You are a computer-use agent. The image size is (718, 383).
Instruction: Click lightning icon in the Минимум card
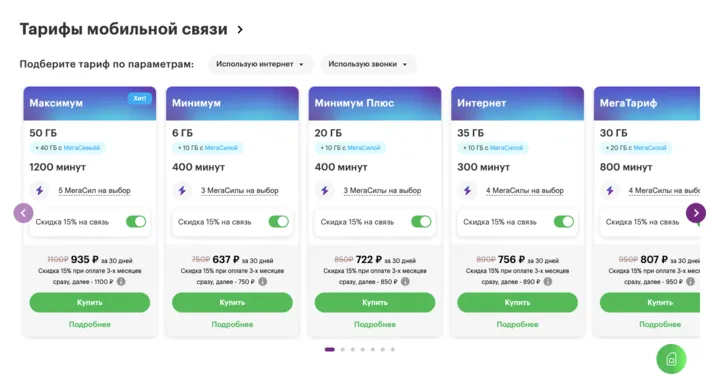(182, 191)
